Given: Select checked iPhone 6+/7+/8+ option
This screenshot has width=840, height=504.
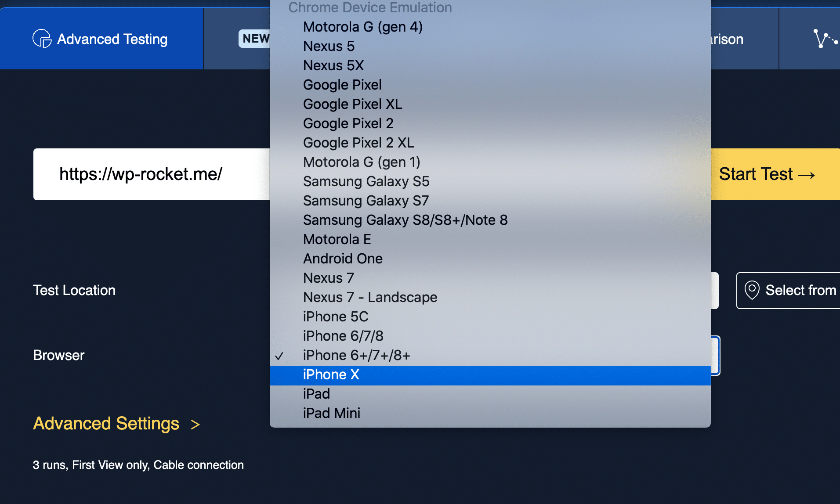Looking at the screenshot, I should click(490, 355).
